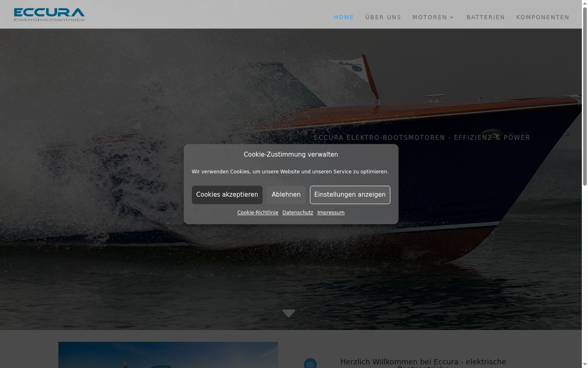Click the Eccura Elektro-Bootsmotoren hero tagline
588x368 pixels.
[x=422, y=138]
